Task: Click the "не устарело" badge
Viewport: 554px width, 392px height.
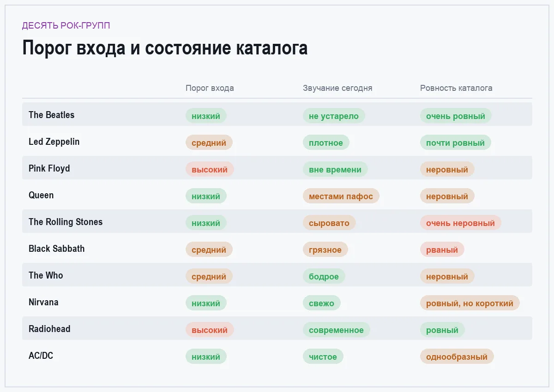Action: tap(334, 116)
